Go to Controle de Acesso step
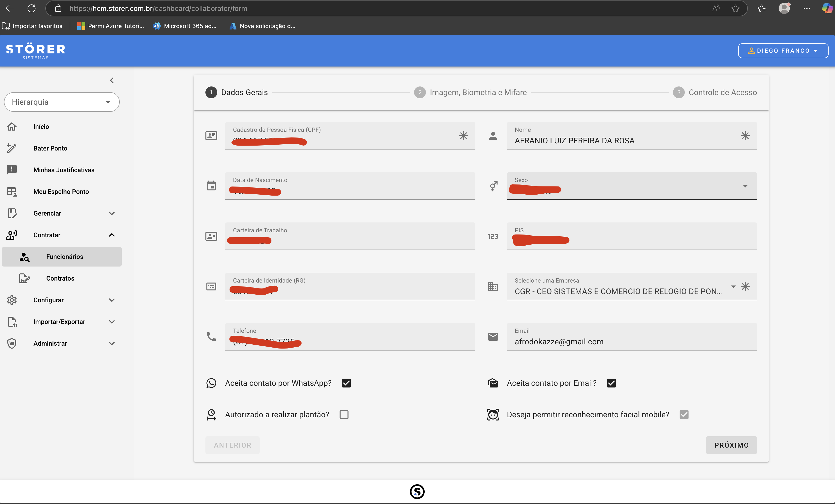 click(x=715, y=93)
